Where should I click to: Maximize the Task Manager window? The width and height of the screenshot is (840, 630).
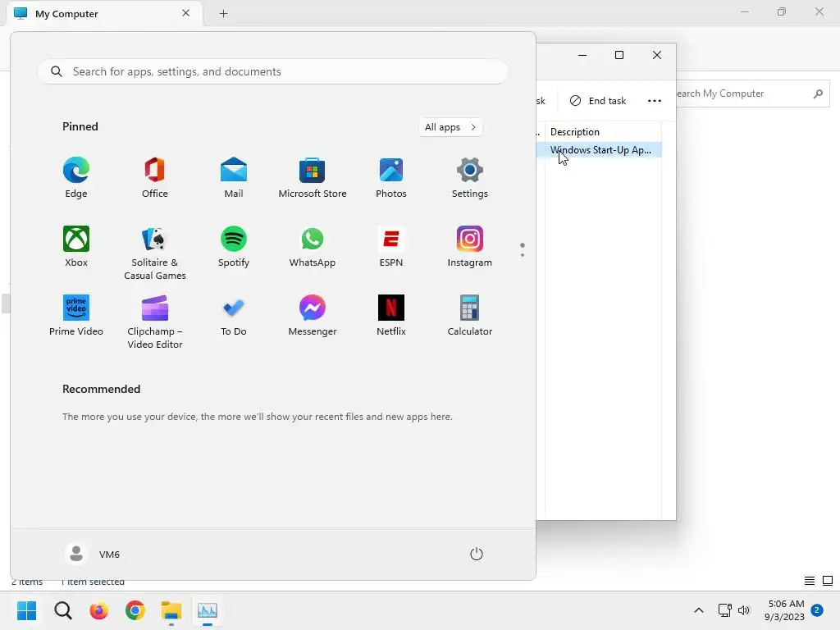point(619,55)
